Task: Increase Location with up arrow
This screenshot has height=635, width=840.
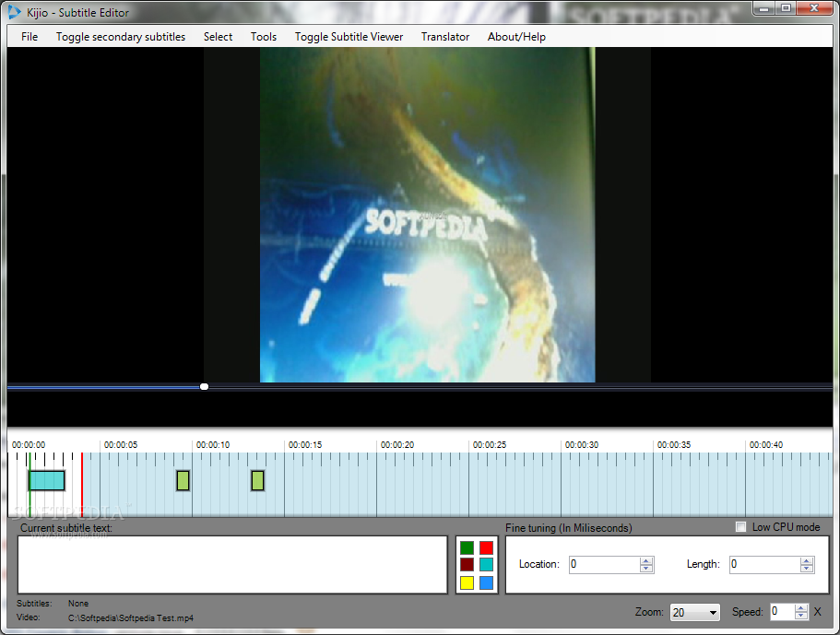Action: tap(646, 560)
